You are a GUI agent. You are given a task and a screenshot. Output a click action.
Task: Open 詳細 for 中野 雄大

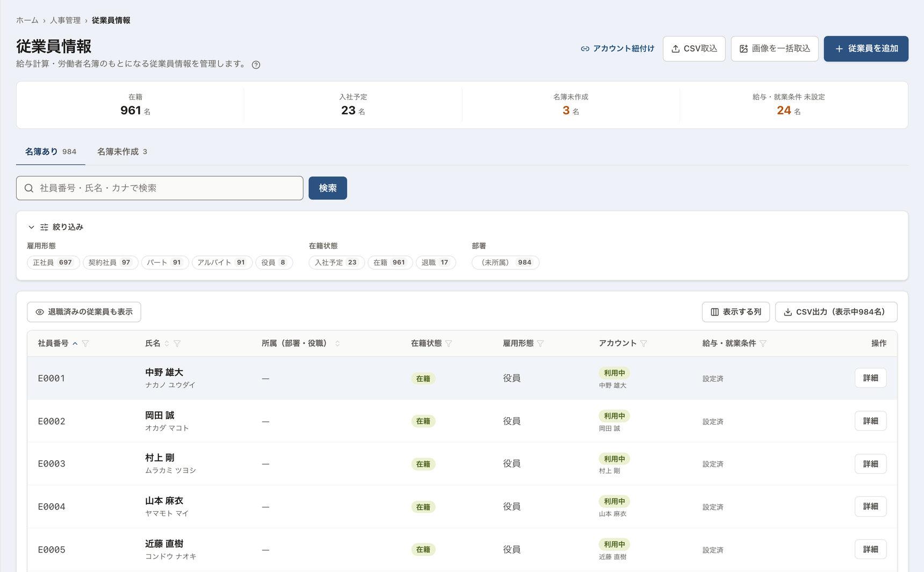coord(870,378)
